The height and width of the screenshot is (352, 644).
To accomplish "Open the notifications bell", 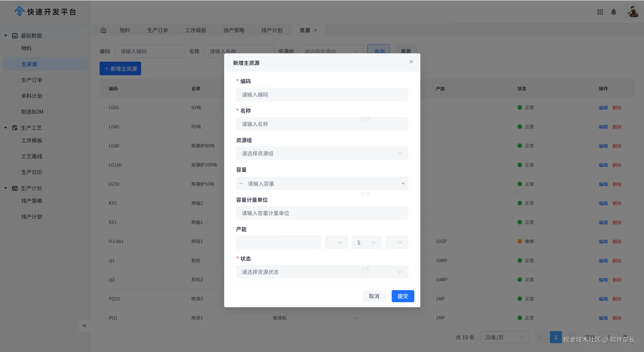I will (614, 12).
